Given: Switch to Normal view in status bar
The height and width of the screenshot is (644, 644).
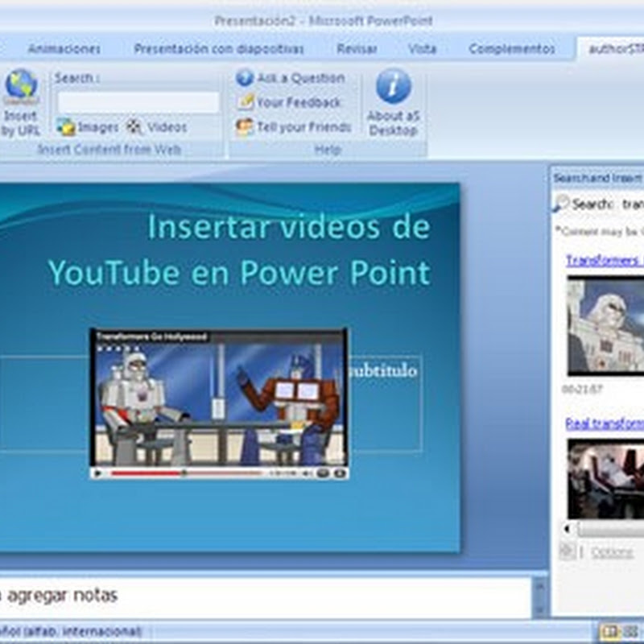Looking at the screenshot, I should point(611,631).
